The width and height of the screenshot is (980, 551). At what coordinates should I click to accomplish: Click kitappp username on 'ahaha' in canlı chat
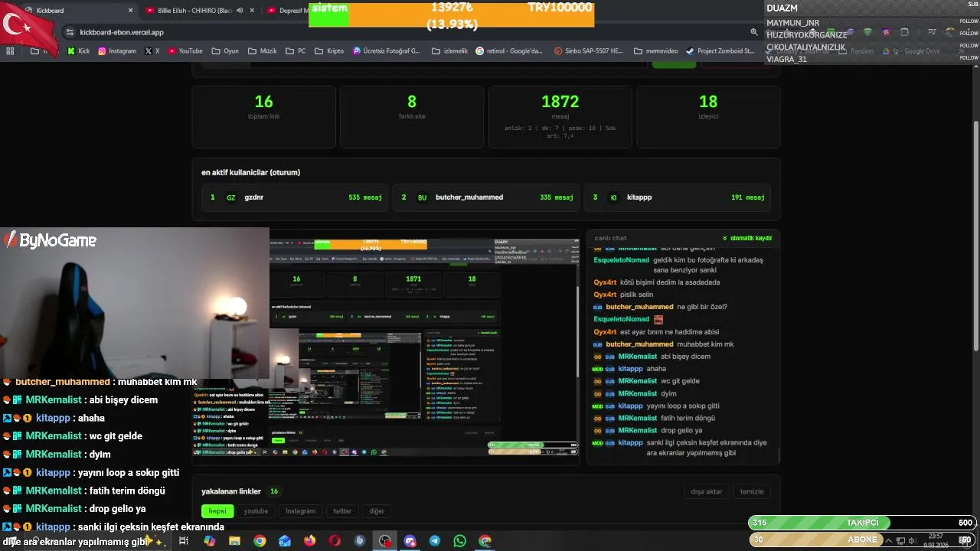click(630, 369)
